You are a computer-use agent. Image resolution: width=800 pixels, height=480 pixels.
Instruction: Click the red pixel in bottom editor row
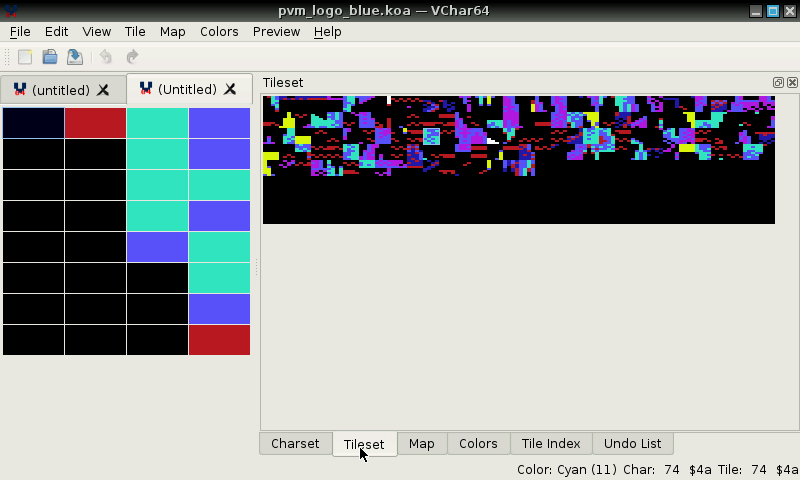(219, 340)
